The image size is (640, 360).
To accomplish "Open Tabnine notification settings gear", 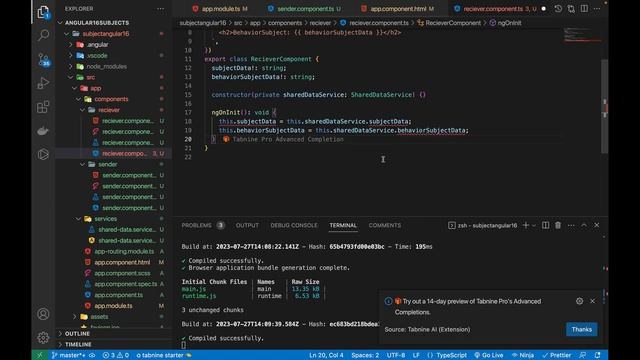I will [580, 301].
